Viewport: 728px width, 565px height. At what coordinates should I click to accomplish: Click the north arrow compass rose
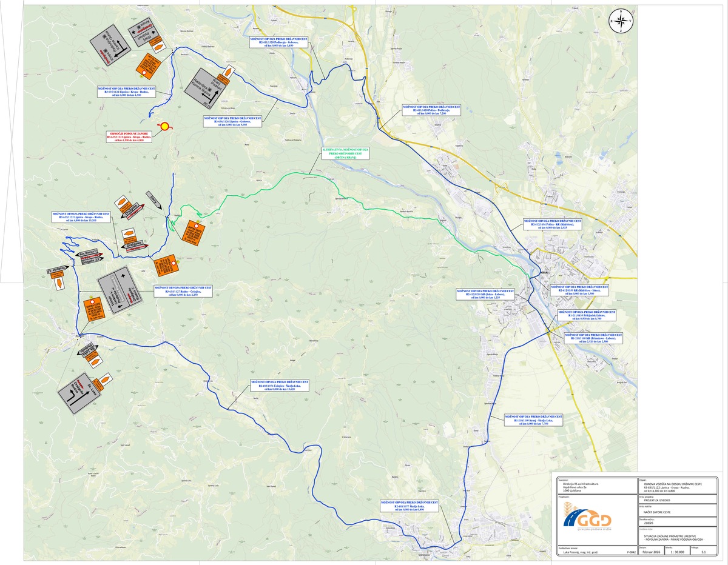622,21
